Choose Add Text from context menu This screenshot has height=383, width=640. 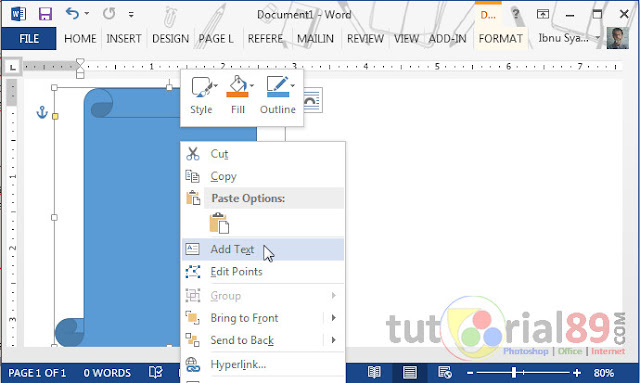pyautogui.click(x=263, y=249)
